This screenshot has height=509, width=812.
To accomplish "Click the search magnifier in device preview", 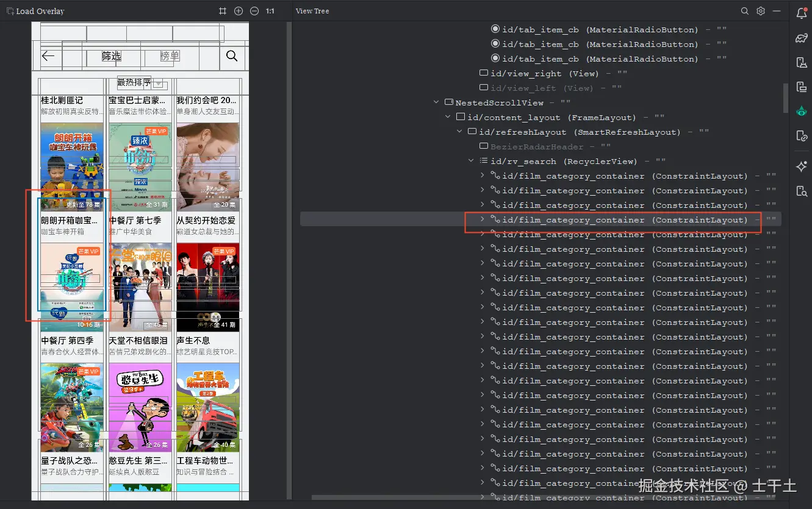I will [232, 56].
